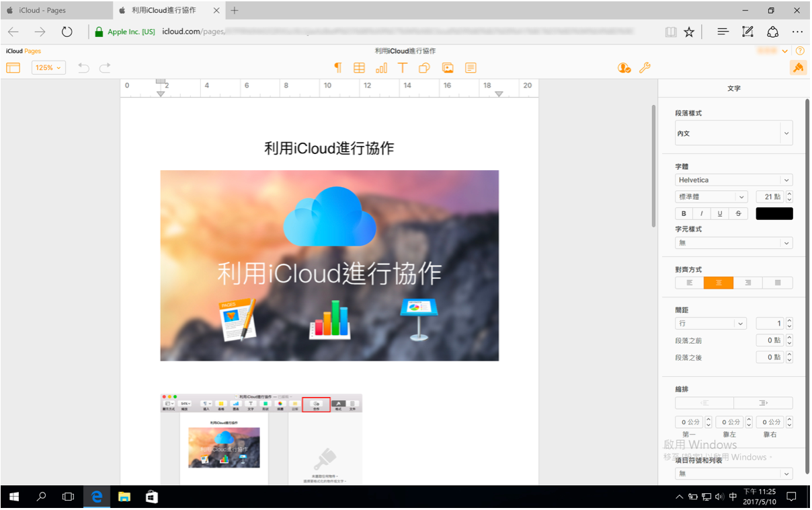Open the wrench tools menu
The height and width of the screenshot is (510, 812).
(x=645, y=68)
